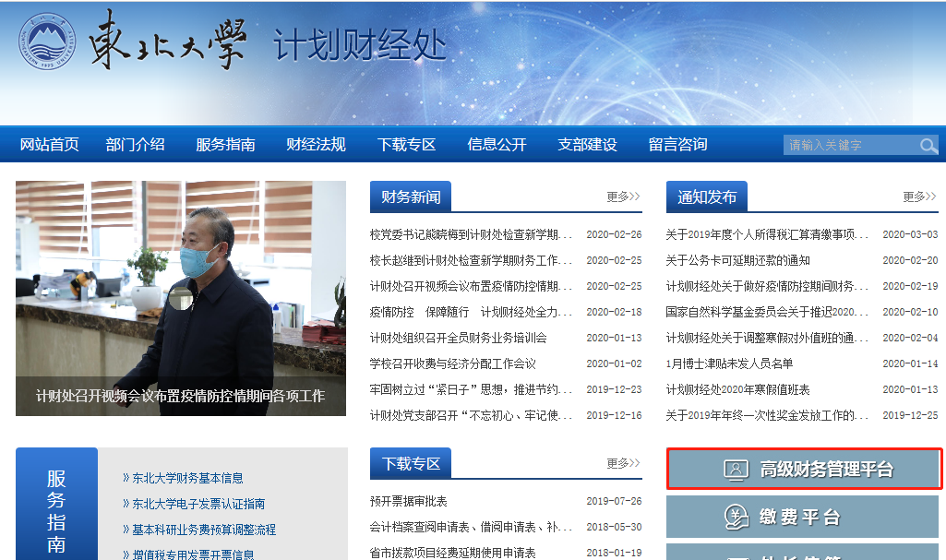Expand 下载专区 section with 更多 link
Image resolution: width=946 pixels, height=560 pixels.
pyautogui.click(x=623, y=463)
